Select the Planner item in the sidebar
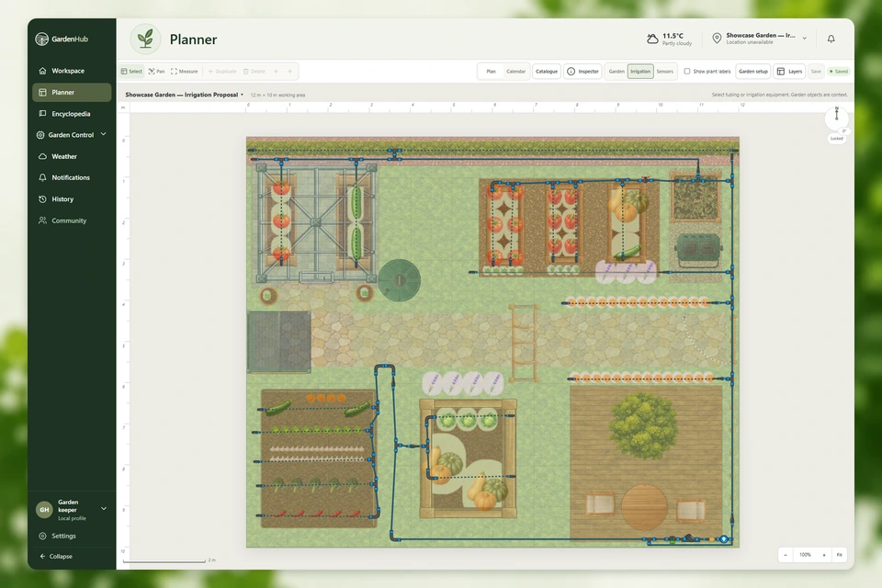Image resolution: width=882 pixels, height=588 pixels. click(72, 92)
